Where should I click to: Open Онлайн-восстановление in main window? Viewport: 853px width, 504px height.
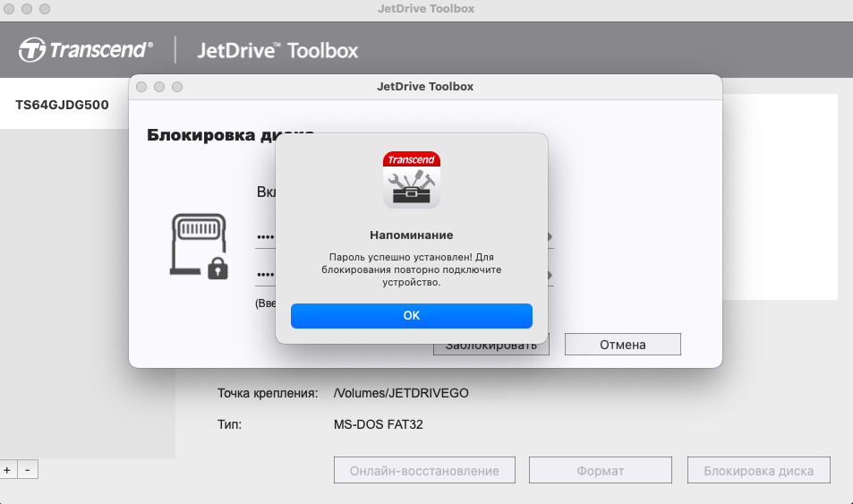[x=424, y=471]
